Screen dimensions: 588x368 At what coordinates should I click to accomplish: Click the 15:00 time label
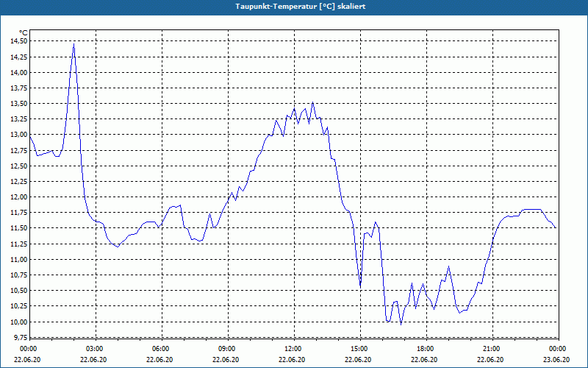tap(359, 349)
